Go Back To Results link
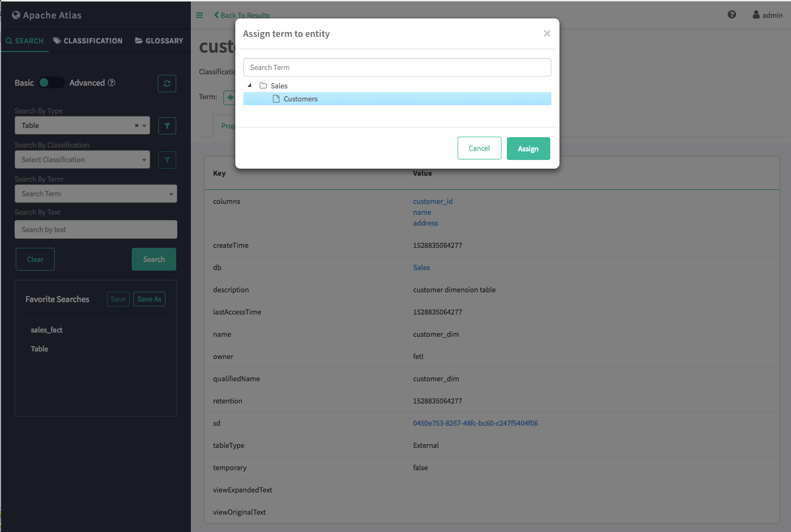The height and width of the screenshot is (532, 791). 242,15
